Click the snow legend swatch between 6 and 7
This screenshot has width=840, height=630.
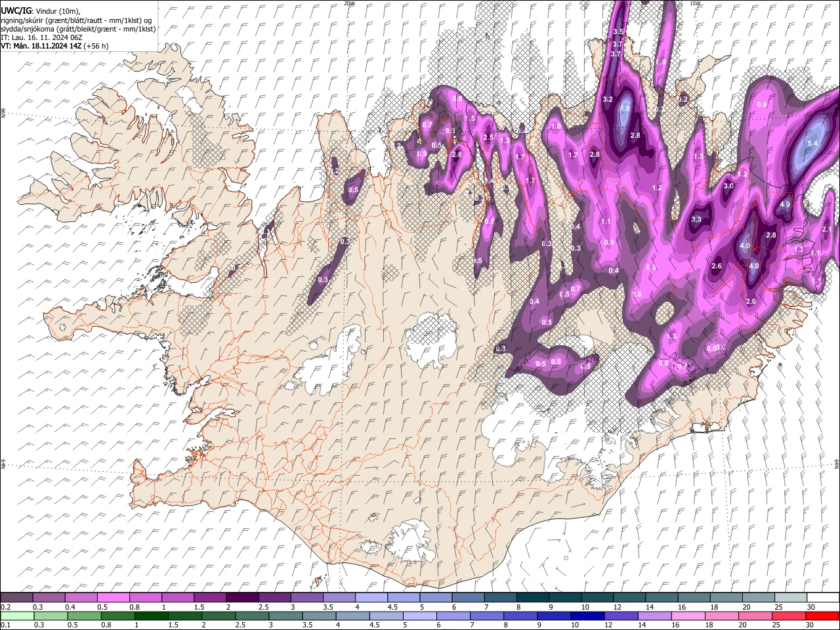pyautogui.click(x=468, y=597)
